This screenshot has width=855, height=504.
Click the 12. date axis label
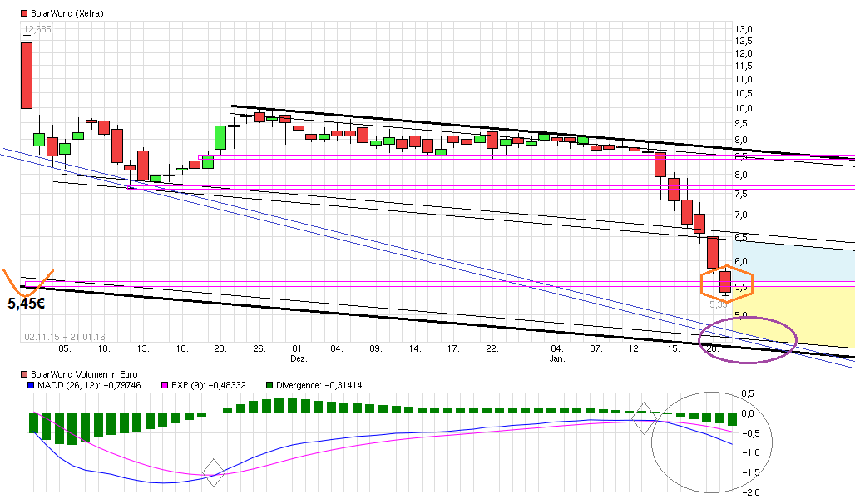[x=634, y=348]
